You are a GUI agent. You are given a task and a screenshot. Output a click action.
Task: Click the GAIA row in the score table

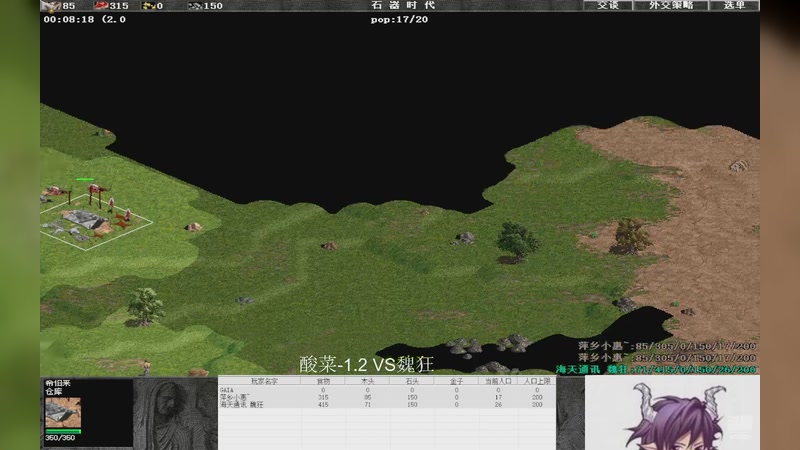point(387,390)
